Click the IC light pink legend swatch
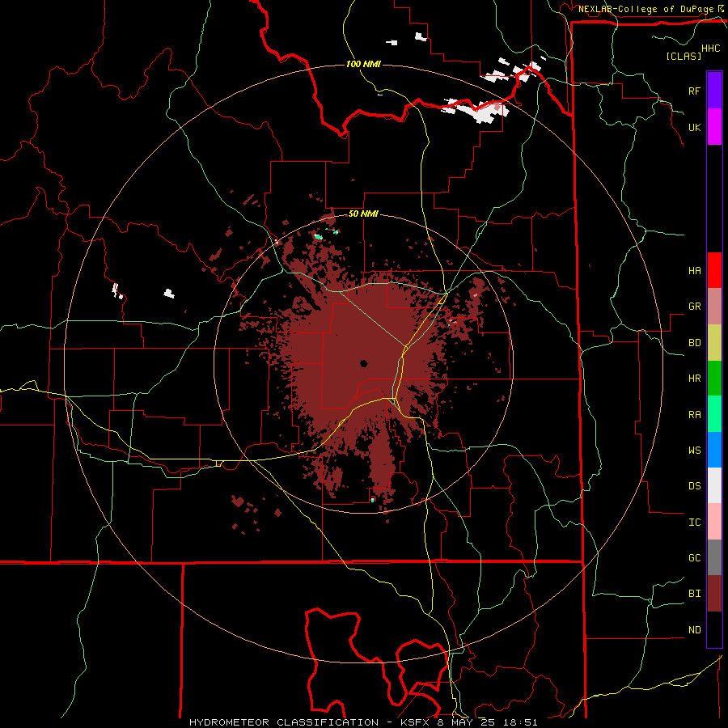728x728 pixels. click(714, 522)
